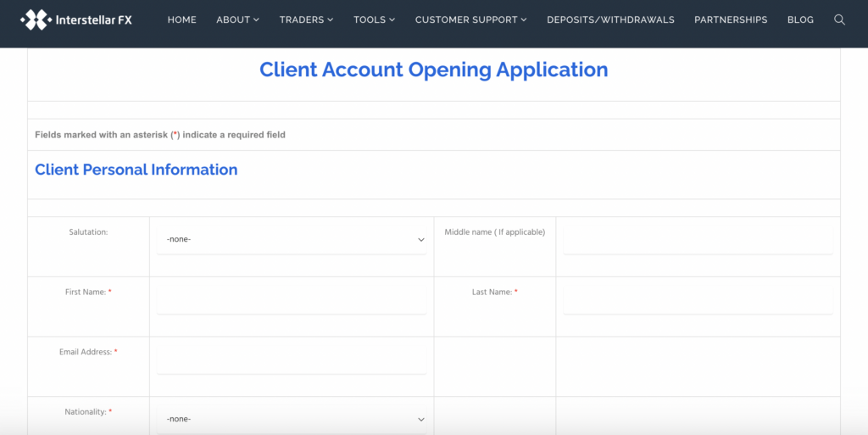Focus the Middle name input field
Viewport: 868px width, 435px height.
tap(698, 240)
